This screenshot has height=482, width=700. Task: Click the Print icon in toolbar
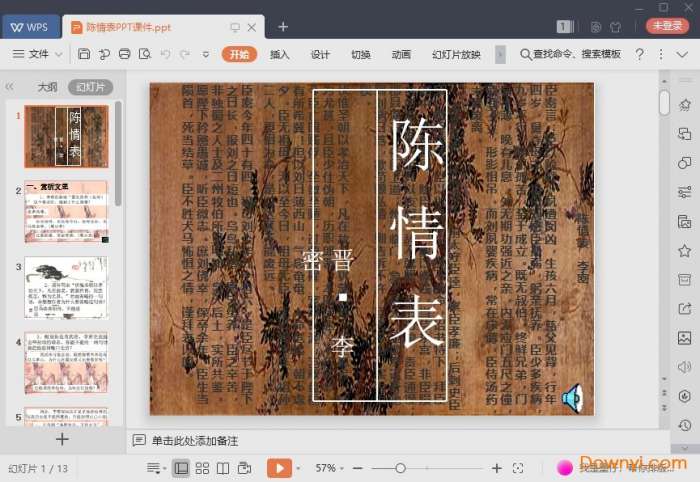click(125, 54)
